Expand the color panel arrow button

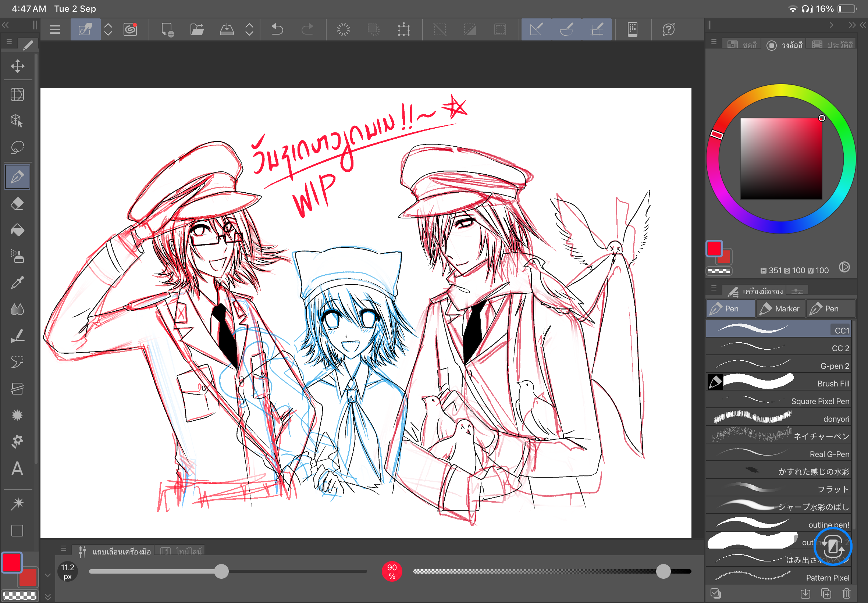tap(844, 267)
